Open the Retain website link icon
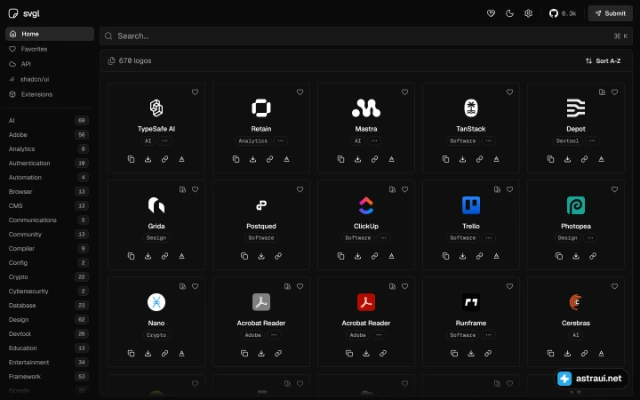This screenshot has height=400, width=640. click(x=270, y=159)
